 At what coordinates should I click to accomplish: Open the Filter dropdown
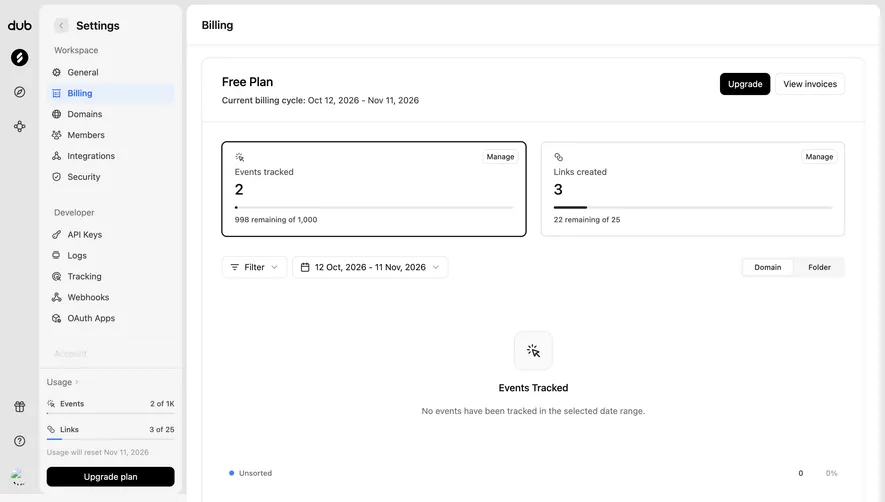tap(255, 267)
